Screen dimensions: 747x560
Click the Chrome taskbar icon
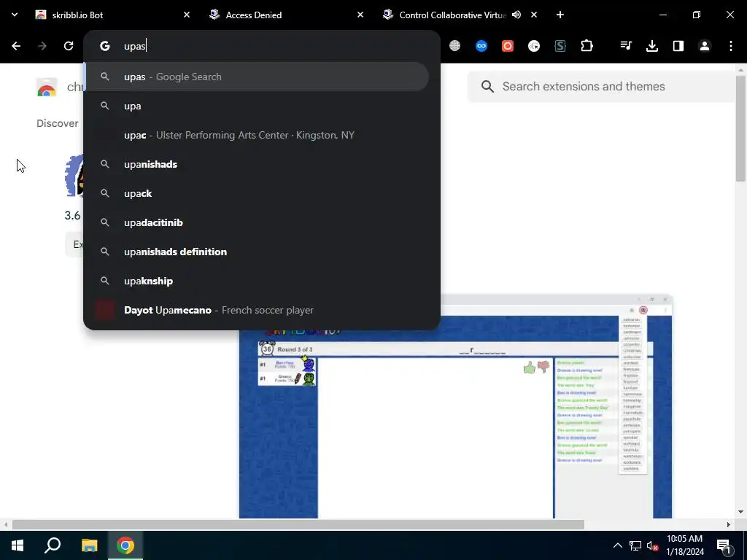125,545
